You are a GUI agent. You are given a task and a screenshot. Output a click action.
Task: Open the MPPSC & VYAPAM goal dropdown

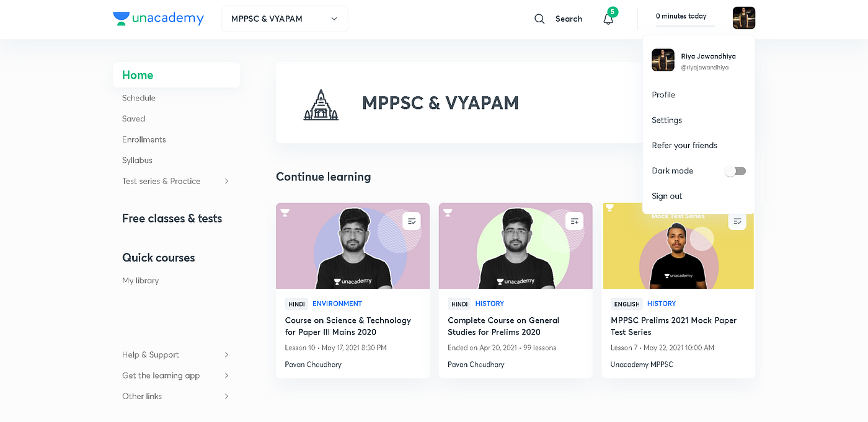point(285,19)
